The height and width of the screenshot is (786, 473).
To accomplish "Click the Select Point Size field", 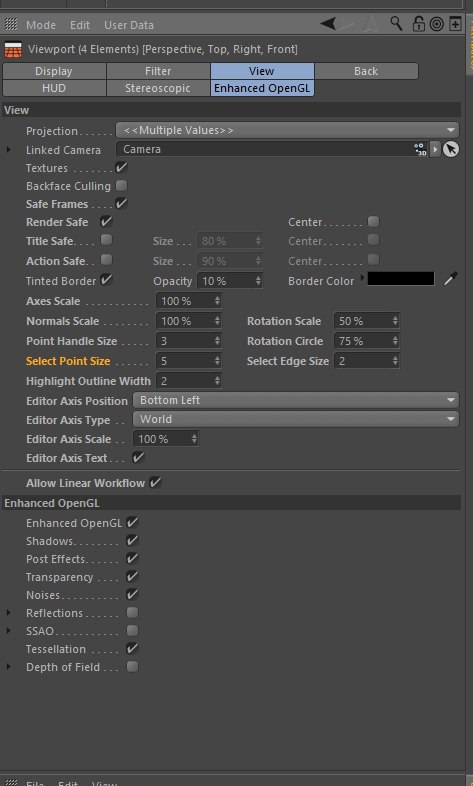I will [x=189, y=361].
